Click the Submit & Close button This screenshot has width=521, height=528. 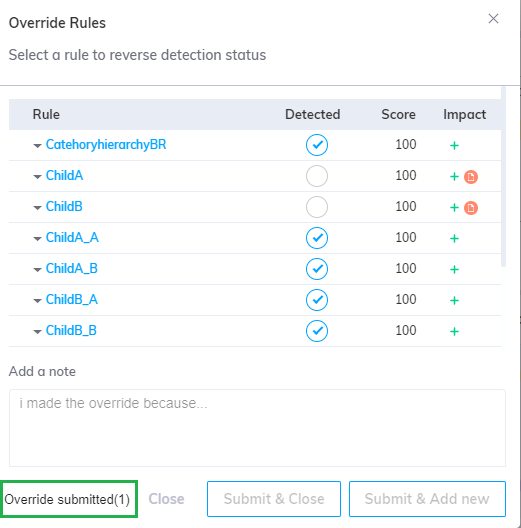pyautogui.click(x=274, y=499)
